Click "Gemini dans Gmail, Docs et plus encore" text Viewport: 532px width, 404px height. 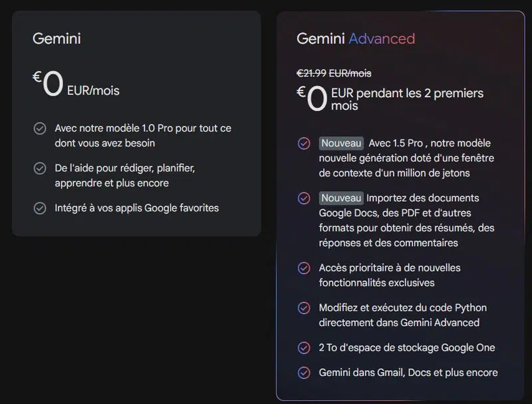(408, 372)
